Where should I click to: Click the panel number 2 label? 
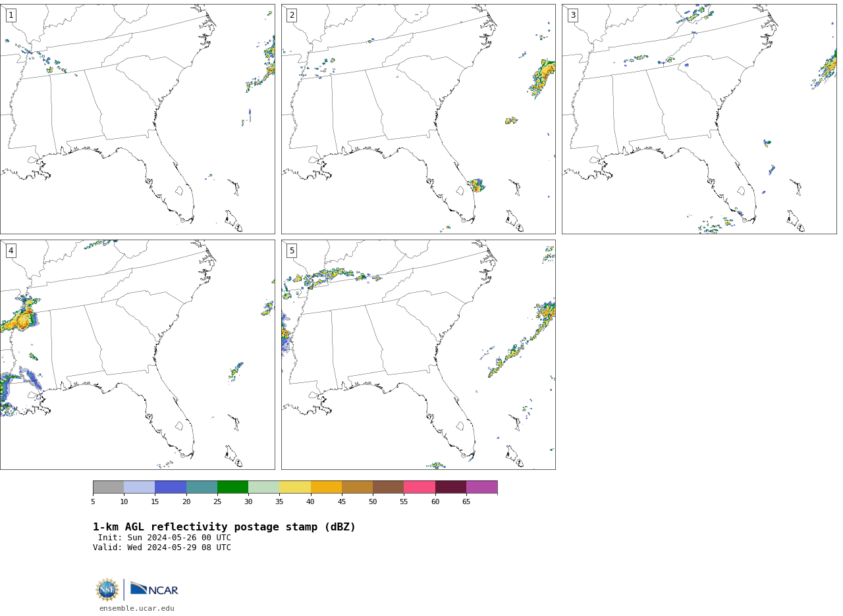292,15
